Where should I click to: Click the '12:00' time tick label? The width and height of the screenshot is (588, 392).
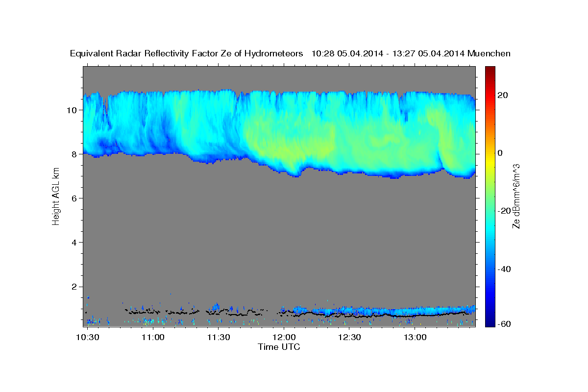coord(284,338)
